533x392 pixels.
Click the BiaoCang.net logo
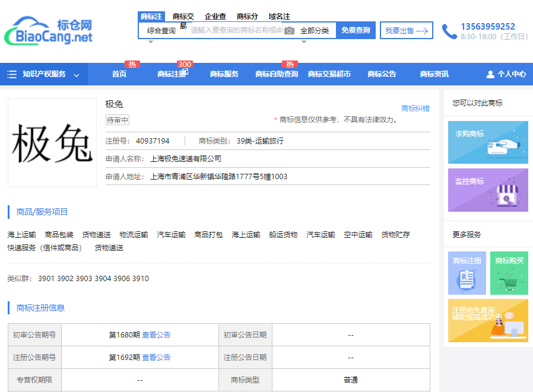click(48, 31)
